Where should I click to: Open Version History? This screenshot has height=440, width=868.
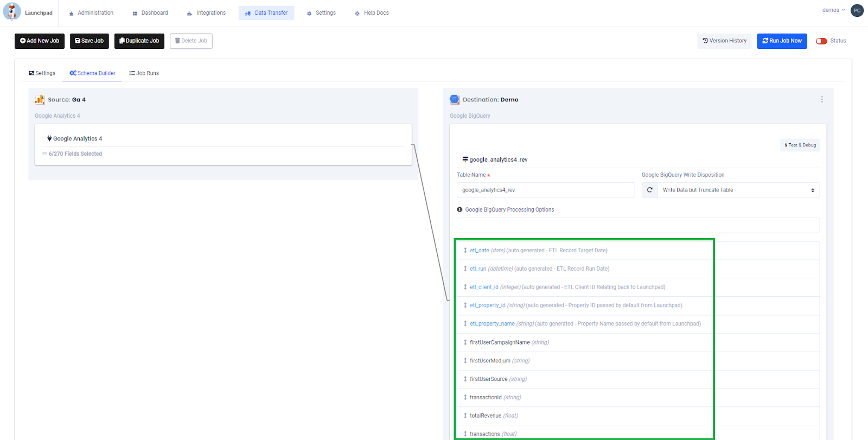tap(725, 41)
